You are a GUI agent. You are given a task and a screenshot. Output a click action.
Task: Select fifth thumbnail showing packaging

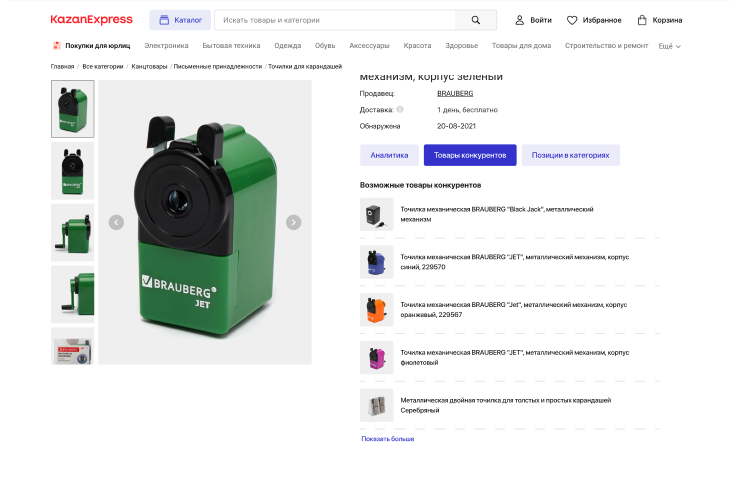(72, 346)
